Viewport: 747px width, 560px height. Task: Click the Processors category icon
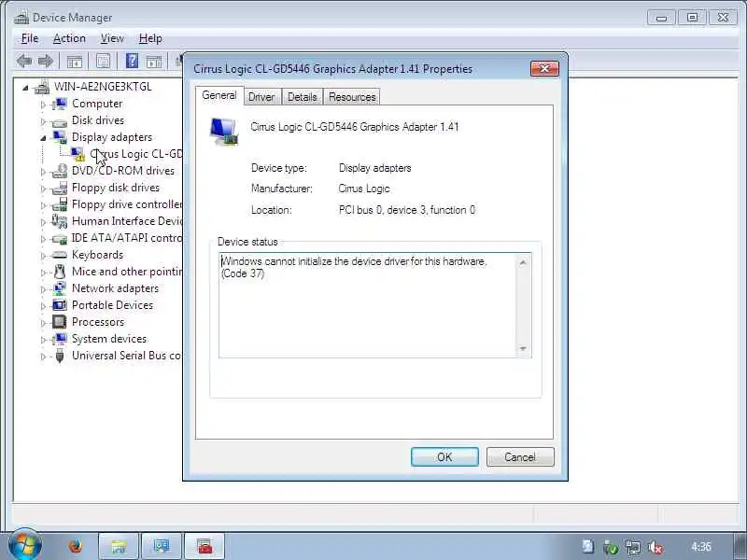tap(59, 322)
